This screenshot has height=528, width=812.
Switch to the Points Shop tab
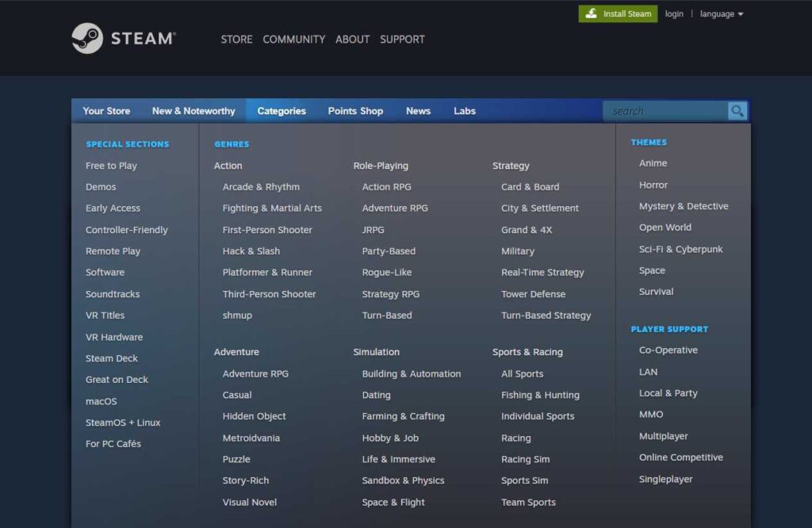click(x=355, y=112)
